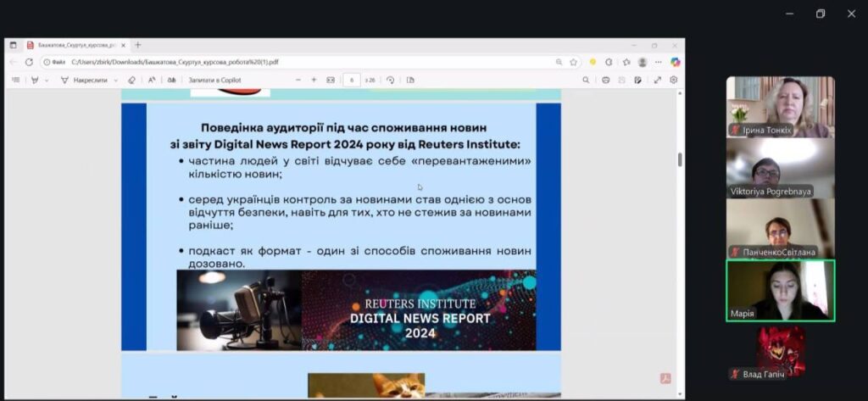Enter full screen PDF view
The image size is (868, 401).
[x=657, y=80]
